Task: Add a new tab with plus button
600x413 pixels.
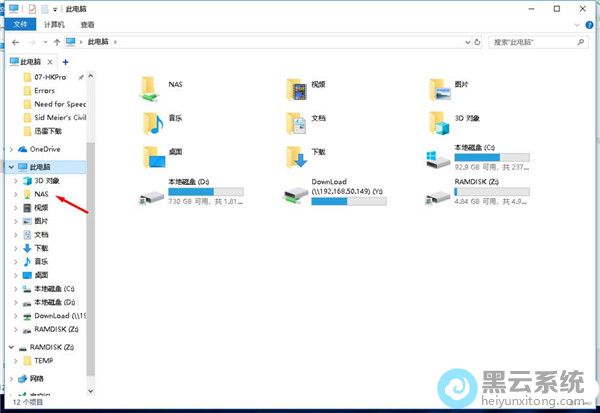Action: (65, 62)
